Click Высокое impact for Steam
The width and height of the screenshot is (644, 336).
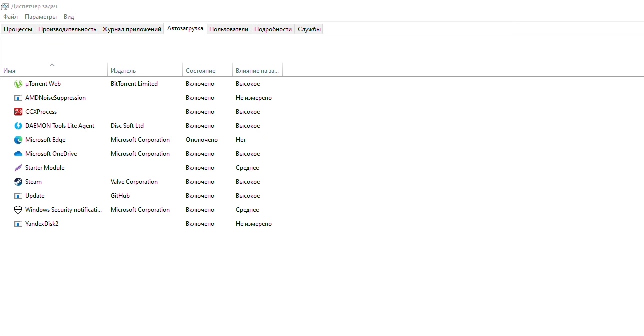(248, 182)
